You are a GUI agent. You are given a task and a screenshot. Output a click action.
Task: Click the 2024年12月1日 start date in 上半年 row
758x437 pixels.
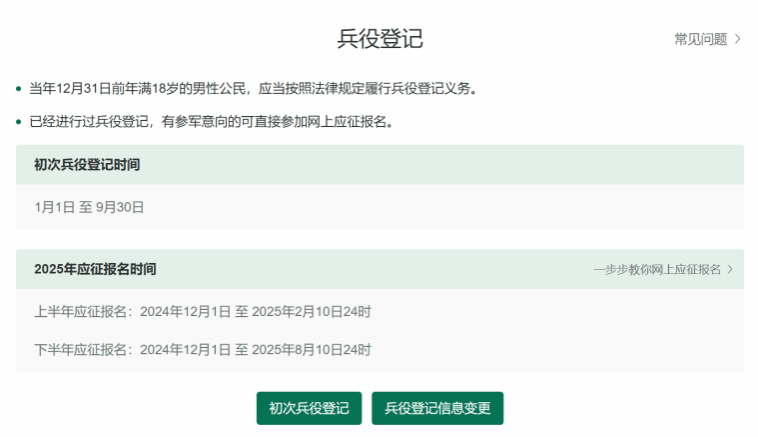pyautogui.click(x=185, y=311)
